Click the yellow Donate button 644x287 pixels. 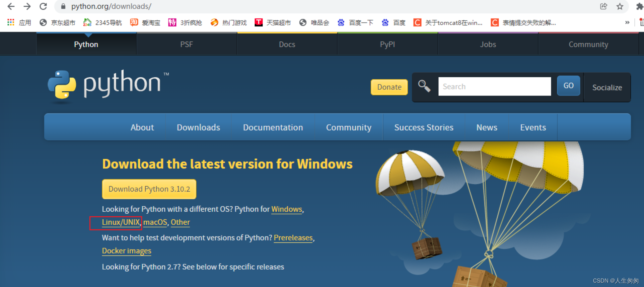click(389, 87)
